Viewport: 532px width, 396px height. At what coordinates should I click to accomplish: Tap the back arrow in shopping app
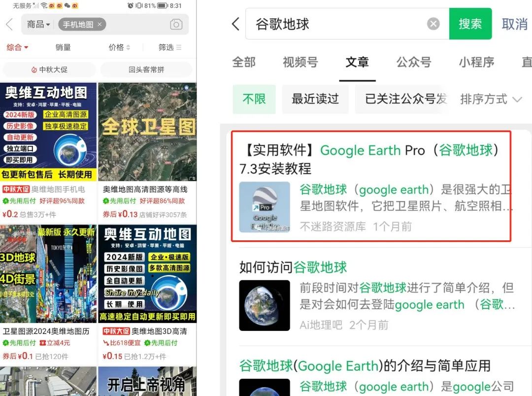(x=9, y=25)
